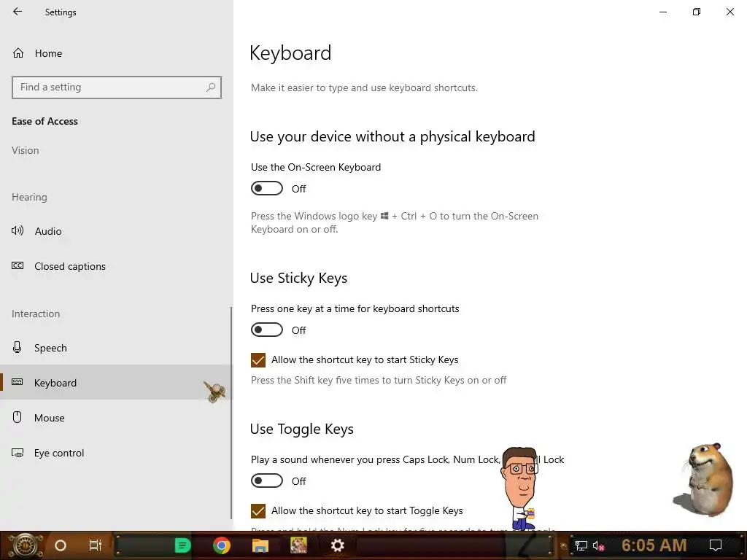Enable the Toggle Keys switch
This screenshot has width=747, height=560.
(267, 481)
